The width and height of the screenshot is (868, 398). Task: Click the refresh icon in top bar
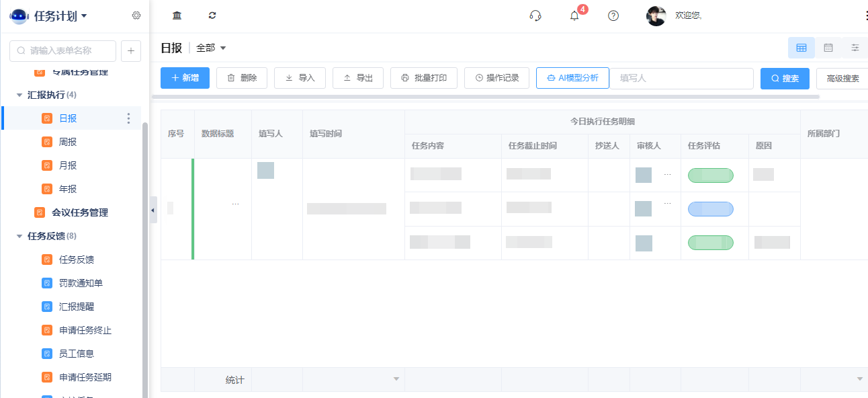pos(212,15)
